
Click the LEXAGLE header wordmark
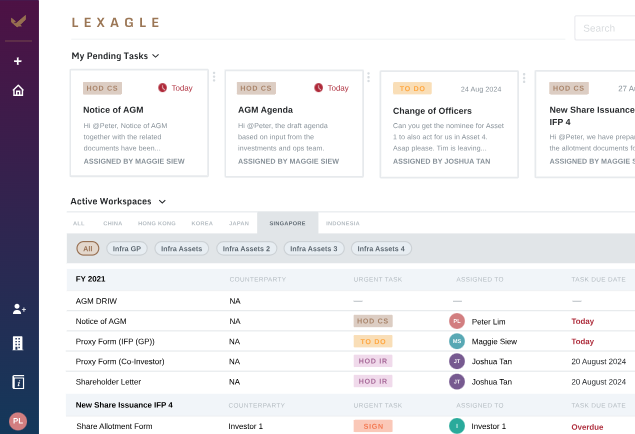[116, 22]
